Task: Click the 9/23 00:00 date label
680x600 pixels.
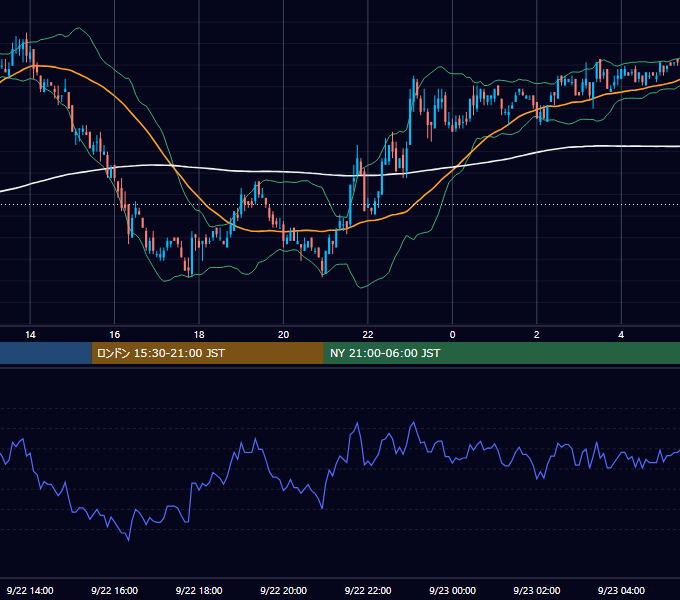Action: pyautogui.click(x=452, y=590)
